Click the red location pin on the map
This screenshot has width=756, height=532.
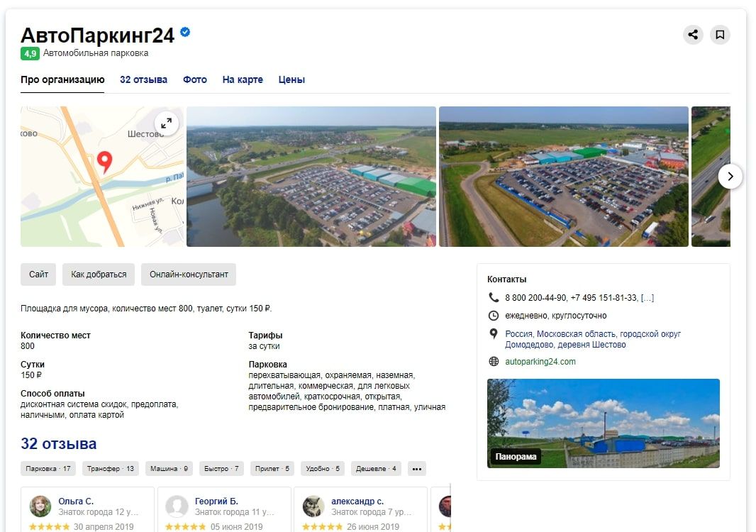[105, 162]
